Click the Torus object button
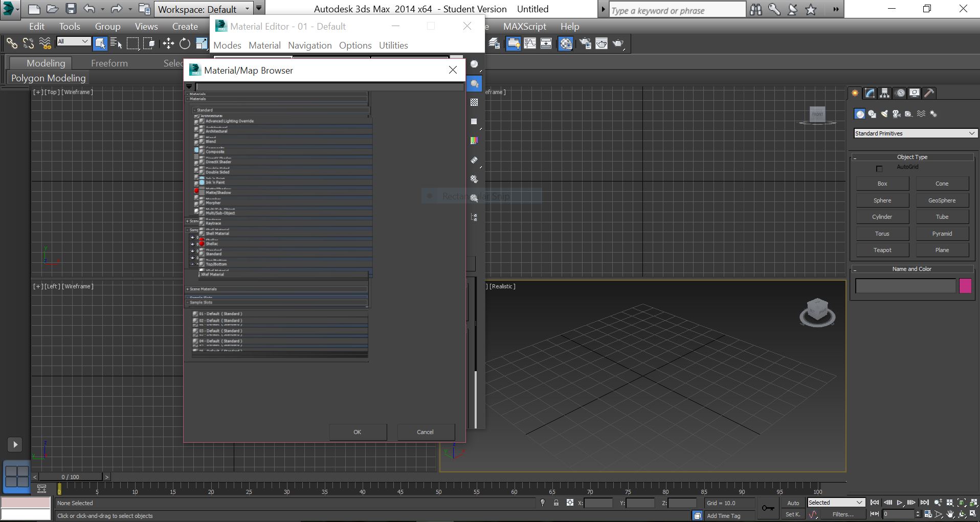The width and height of the screenshot is (980, 522). point(882,234)
